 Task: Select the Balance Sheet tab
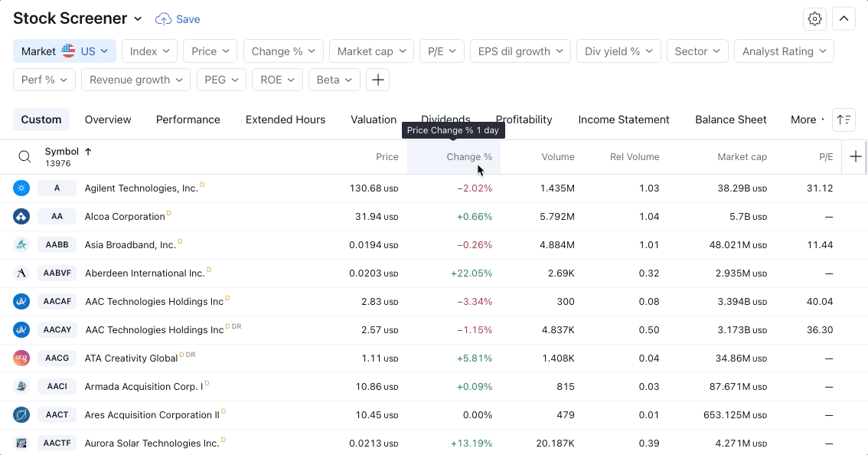coord(730,119)
